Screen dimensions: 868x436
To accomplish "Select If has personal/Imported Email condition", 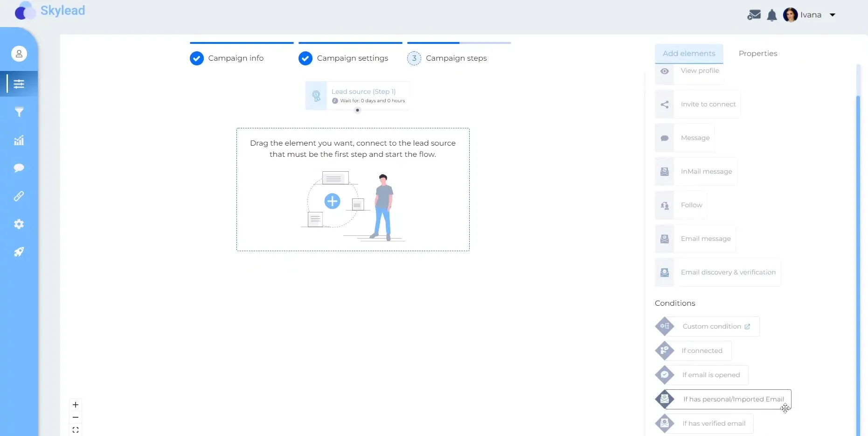I will pos(723,400).
